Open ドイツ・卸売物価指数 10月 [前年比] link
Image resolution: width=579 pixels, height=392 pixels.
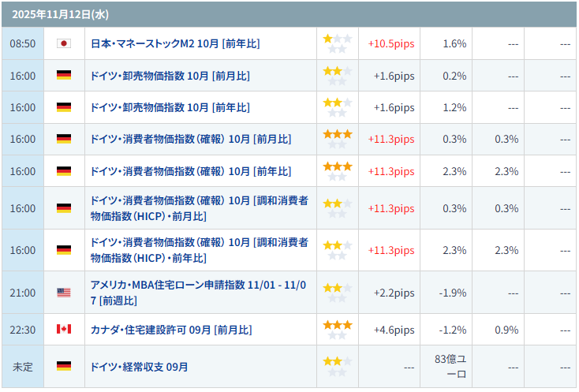[170, 107]
